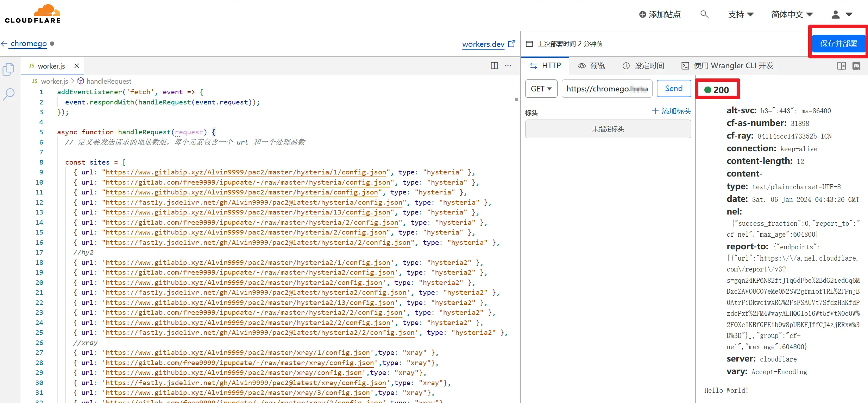Click the vary: Accept-Encoding header
The image size is (868, 403).
point(767,372)
